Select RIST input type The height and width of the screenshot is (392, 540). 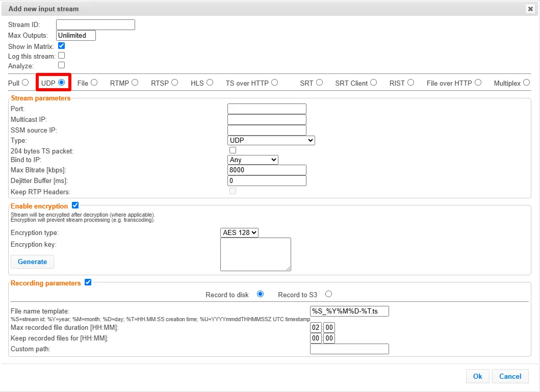[x=411, y=83]
